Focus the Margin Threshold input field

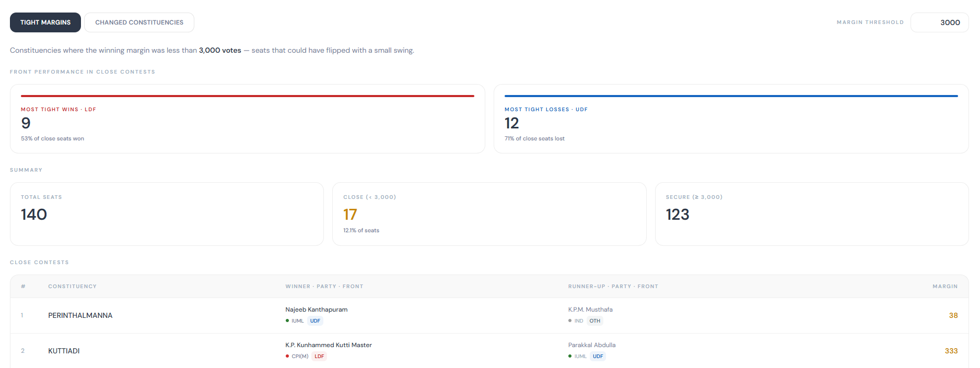tap(939, 22)
